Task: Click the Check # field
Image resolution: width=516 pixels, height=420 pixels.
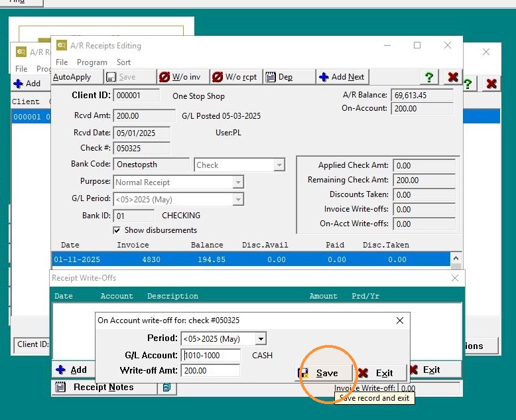Action: 141,148
